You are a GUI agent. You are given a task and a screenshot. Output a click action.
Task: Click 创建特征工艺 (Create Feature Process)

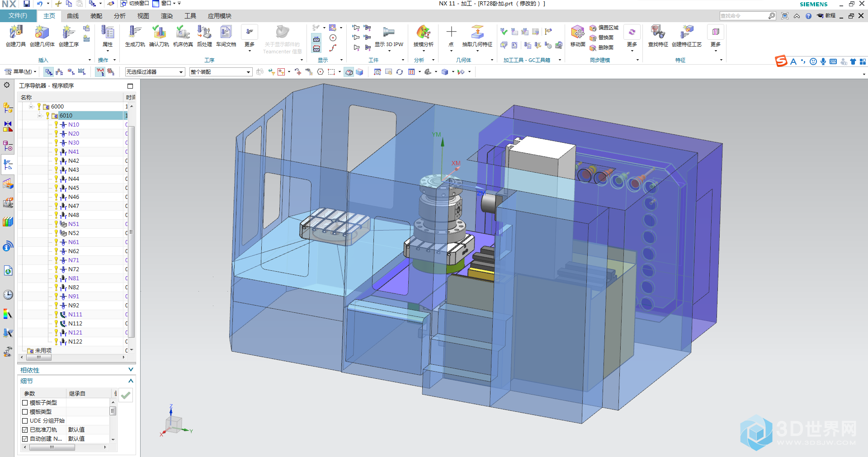[x=687, y=36]
